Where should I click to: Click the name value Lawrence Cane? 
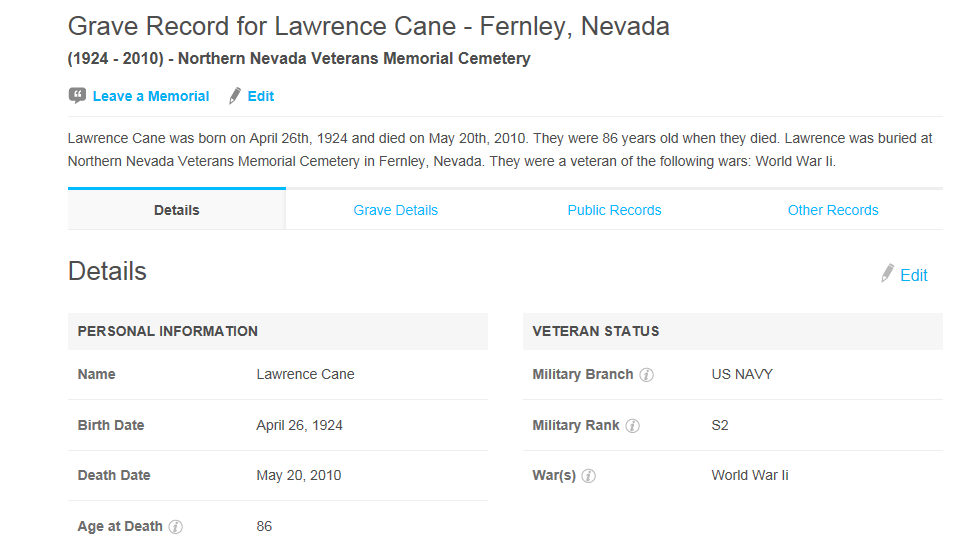[x=306, y=374]
